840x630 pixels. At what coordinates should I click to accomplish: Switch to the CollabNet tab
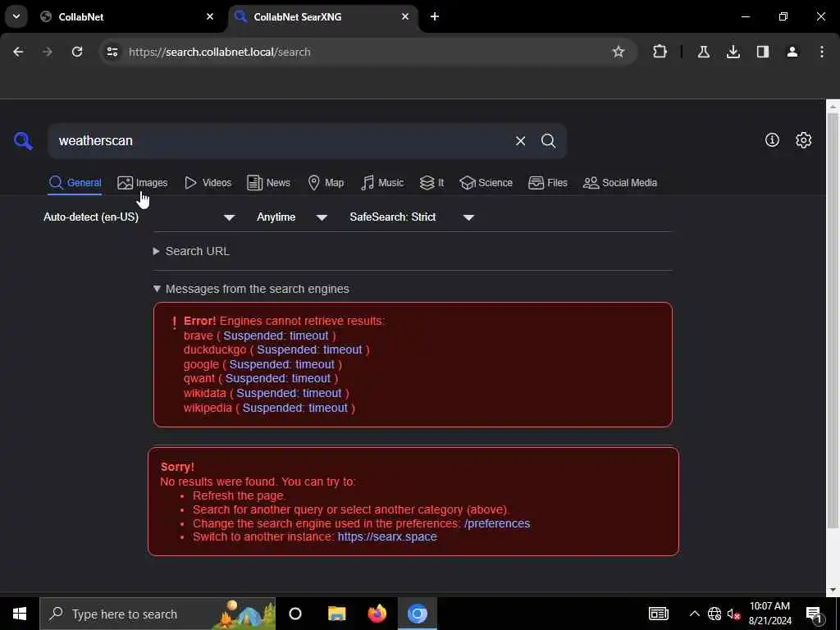127,16
